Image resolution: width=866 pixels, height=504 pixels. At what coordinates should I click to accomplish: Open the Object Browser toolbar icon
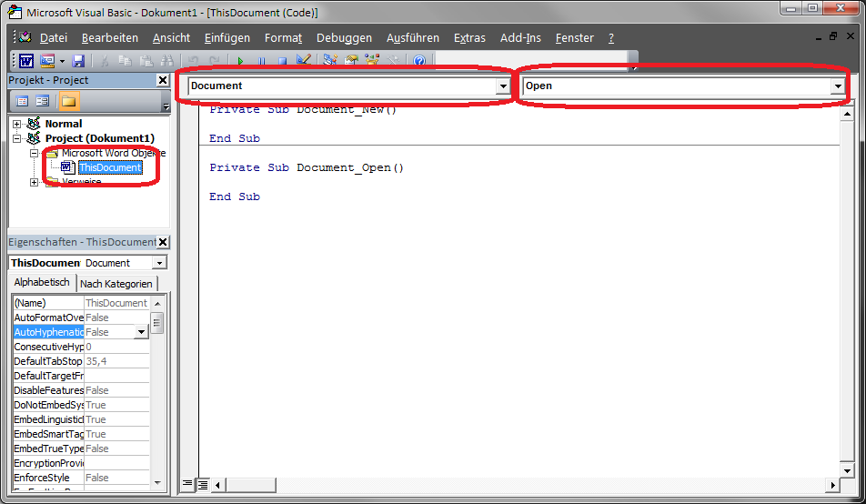click(x=372, y=60)
